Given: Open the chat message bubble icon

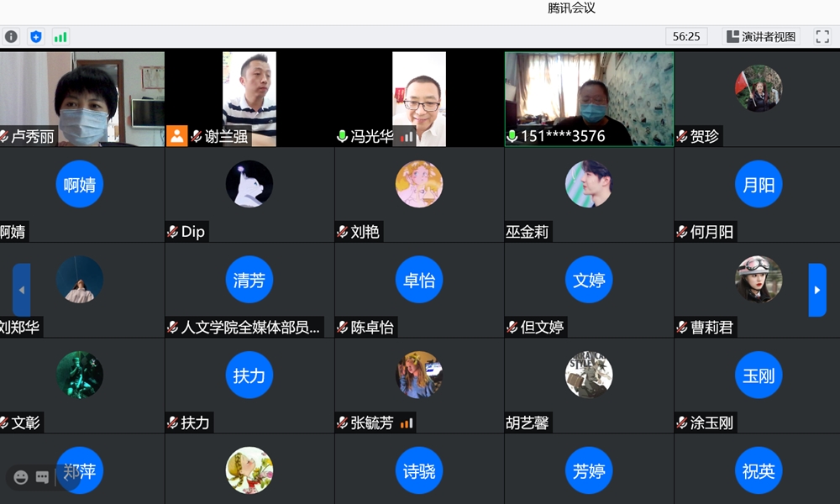Looking at the screenshot, I should (x=42, y=477).
